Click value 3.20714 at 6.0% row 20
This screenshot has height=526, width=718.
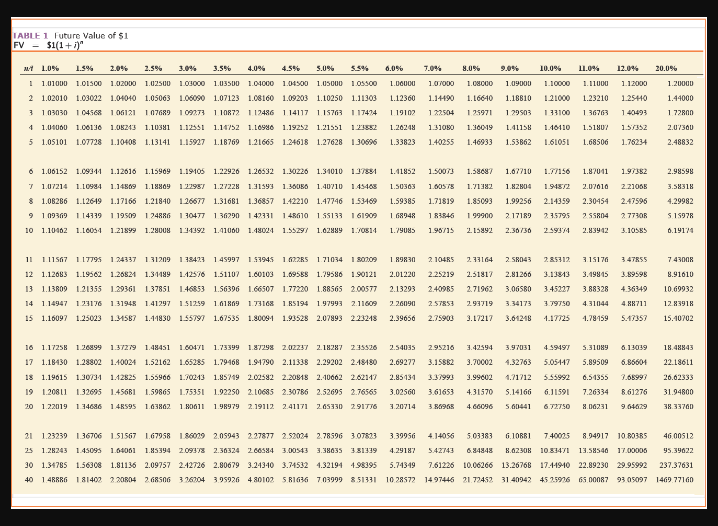(403, 407)
